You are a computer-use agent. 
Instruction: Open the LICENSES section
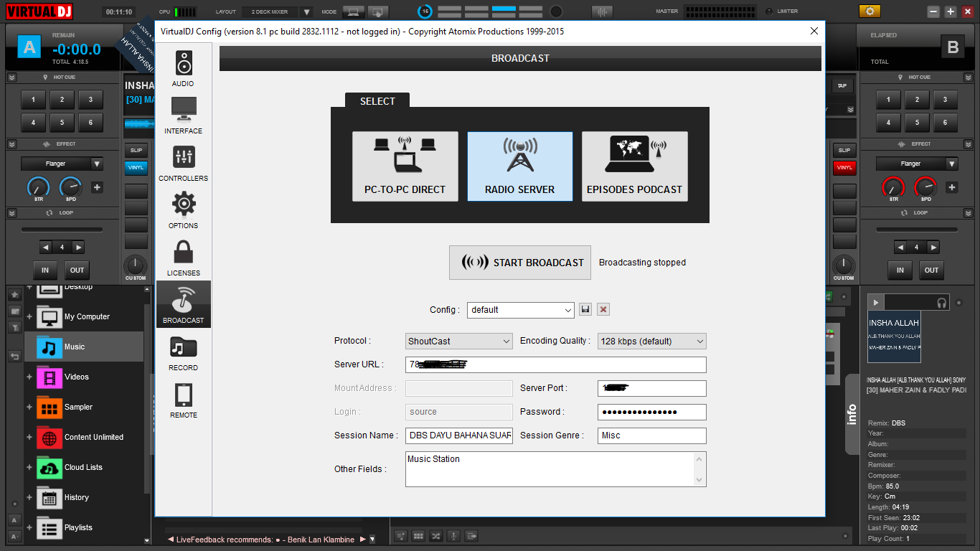[x=183, y=259]
